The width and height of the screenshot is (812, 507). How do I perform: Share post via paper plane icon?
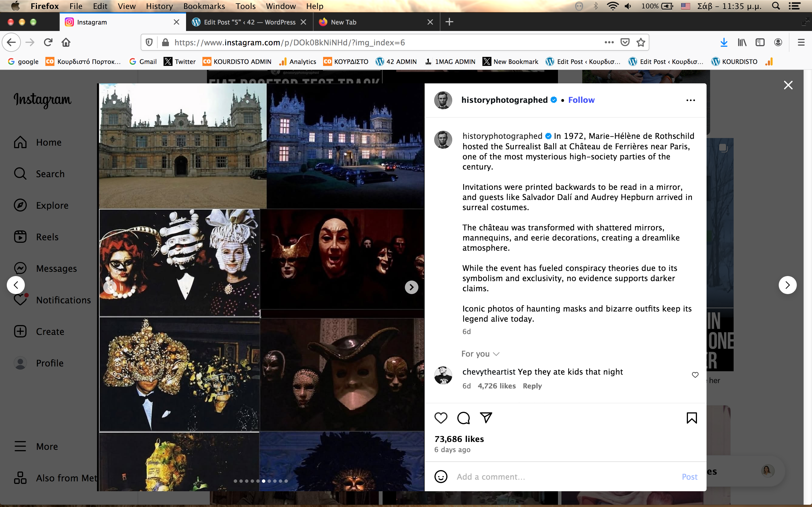(x=486, y=417)
